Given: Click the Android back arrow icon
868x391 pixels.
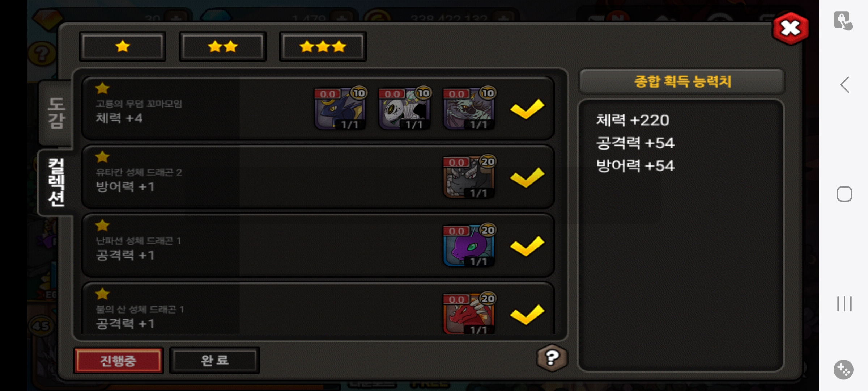Looking at the screenshot, I should coord(844,85).
